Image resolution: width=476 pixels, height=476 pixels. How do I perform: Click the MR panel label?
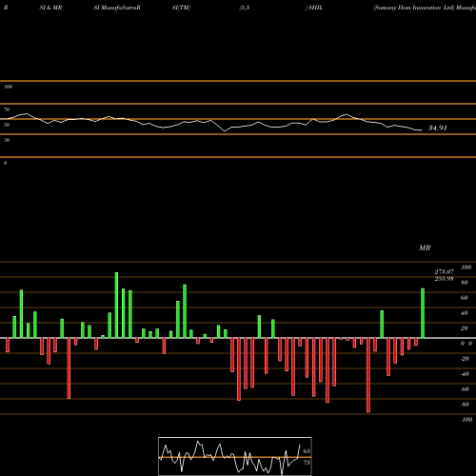[x=425, y=248]
